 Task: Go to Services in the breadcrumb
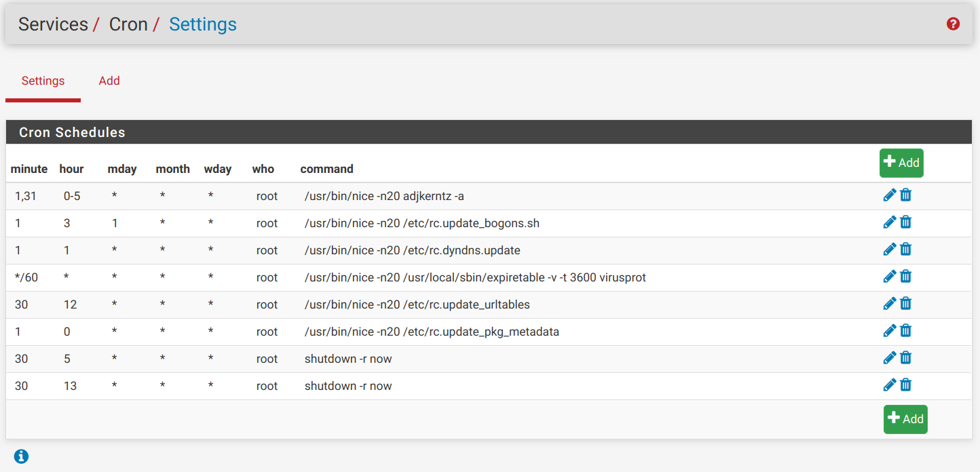coord(53,24)
